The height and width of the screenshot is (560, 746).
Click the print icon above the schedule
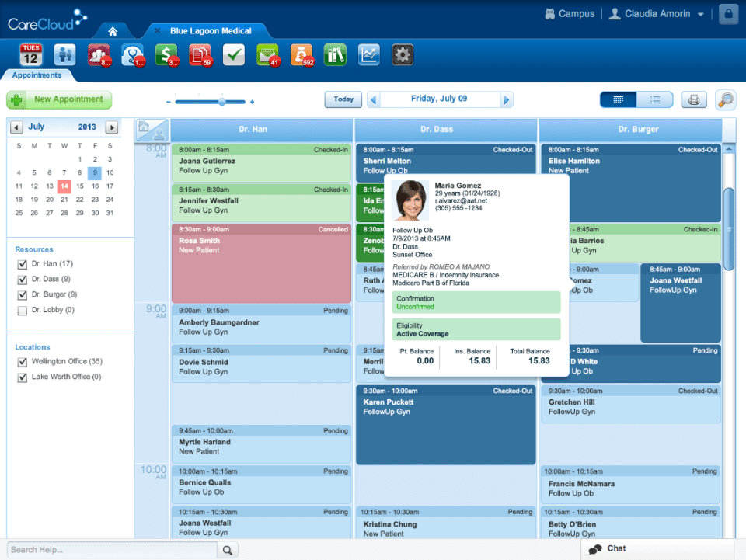(x=693, y=99)
